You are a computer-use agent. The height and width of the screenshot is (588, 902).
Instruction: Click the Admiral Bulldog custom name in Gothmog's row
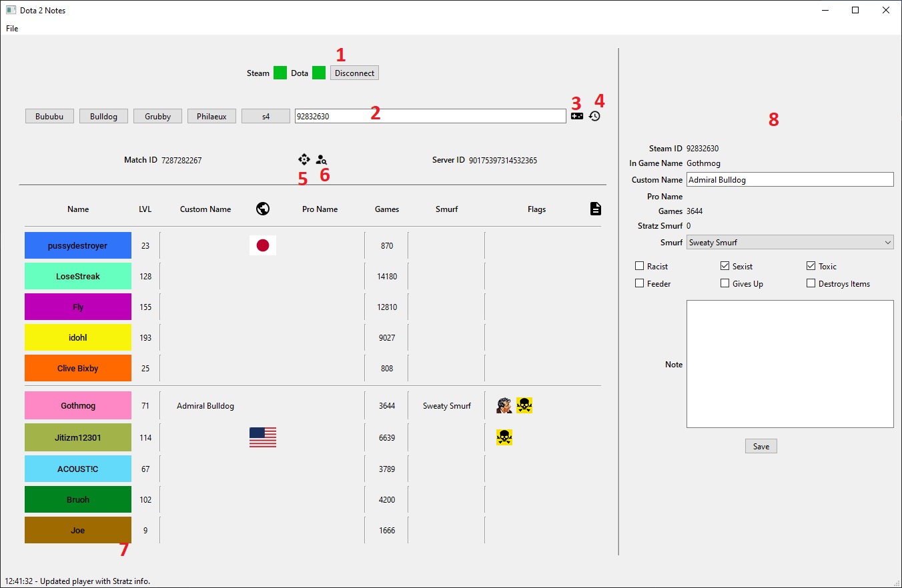point(205,405)
